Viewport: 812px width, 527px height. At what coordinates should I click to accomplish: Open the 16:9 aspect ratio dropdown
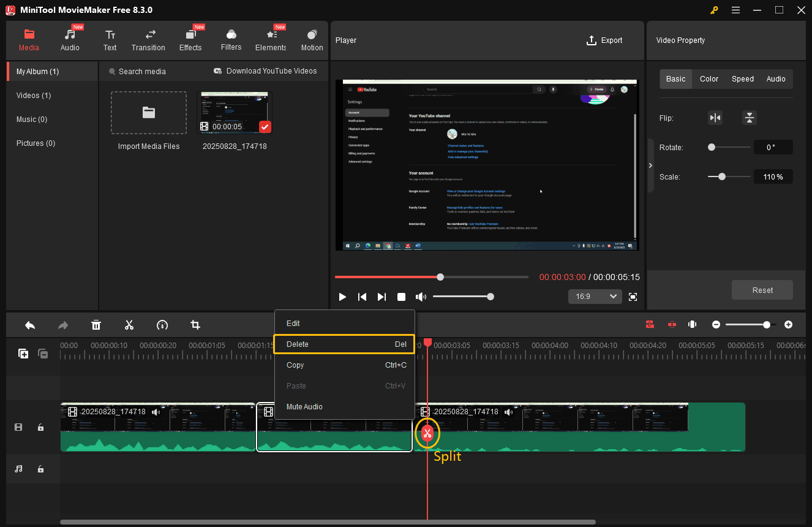click(595, 297)
